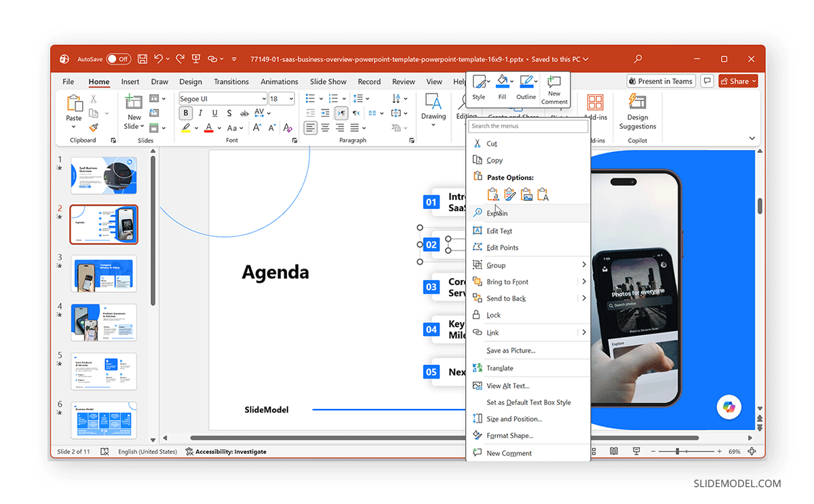Apply yellow text highlight color
Viewport: 814px width, 504px height.
(186, 128)
